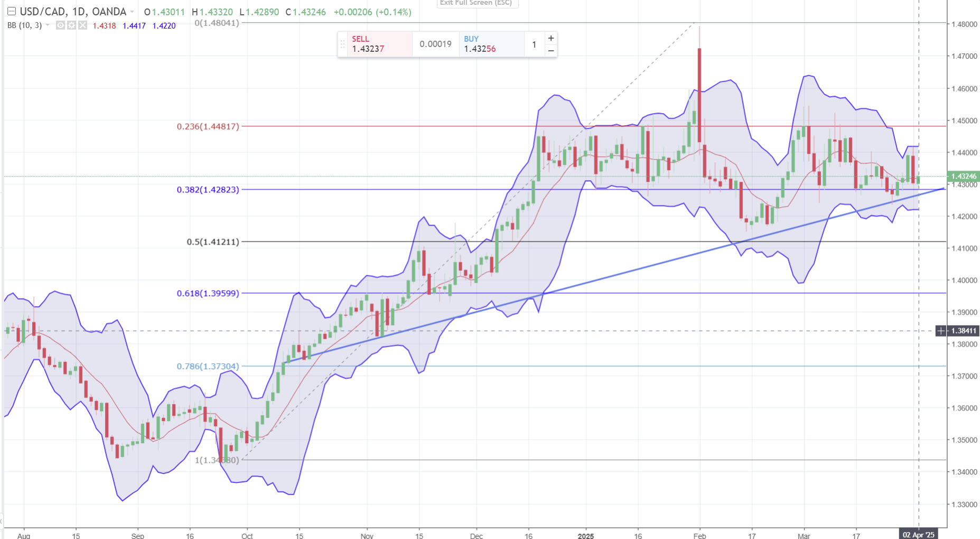This screenshot has width=980, height=539.
Task: Select the 0.382 (1.42823) Fibonacci level label
Action: (x=208, y=189)
